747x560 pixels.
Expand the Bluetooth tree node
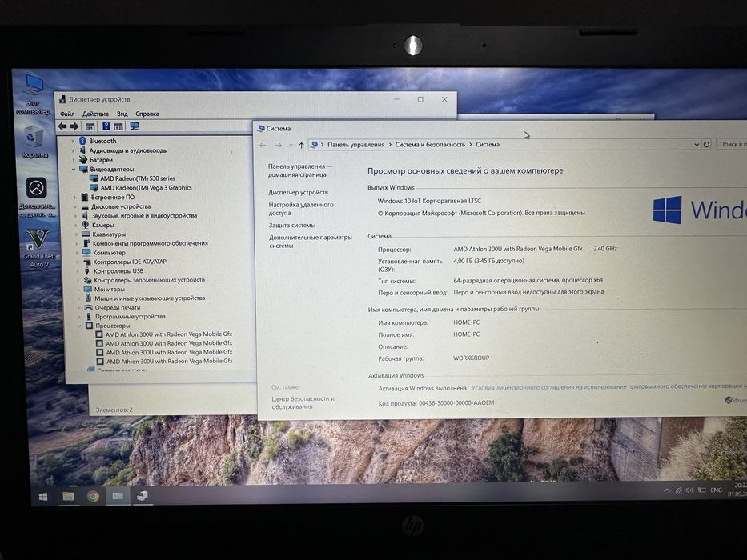pos(72,141)
